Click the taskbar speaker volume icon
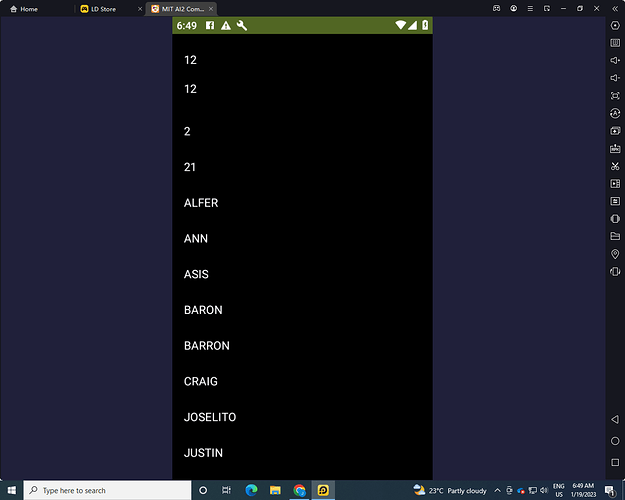This screenshot has height=500, width=625. coord(543,490)
